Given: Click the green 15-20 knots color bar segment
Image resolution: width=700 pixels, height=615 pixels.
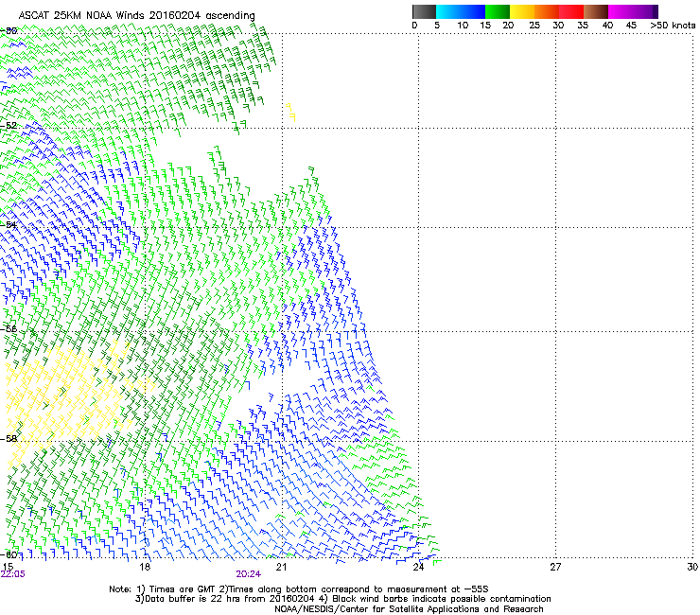Looking at the screenshot, I should click(498, 11).
